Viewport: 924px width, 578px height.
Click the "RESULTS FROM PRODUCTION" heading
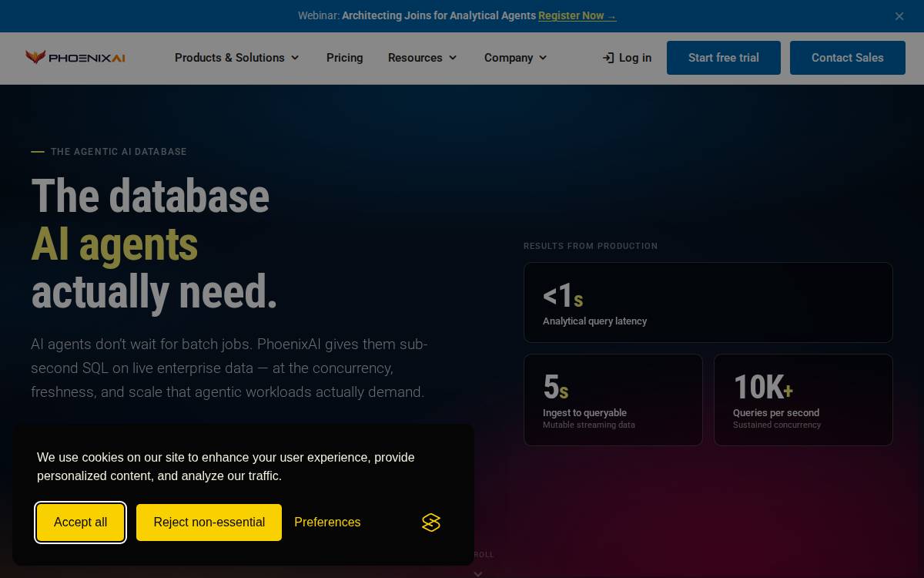pos(591,246)
